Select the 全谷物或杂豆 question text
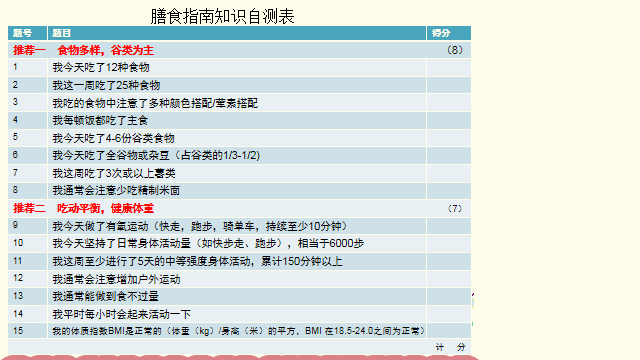The width and height of the screenshot is (640, 360). click(x=156, y=156)
